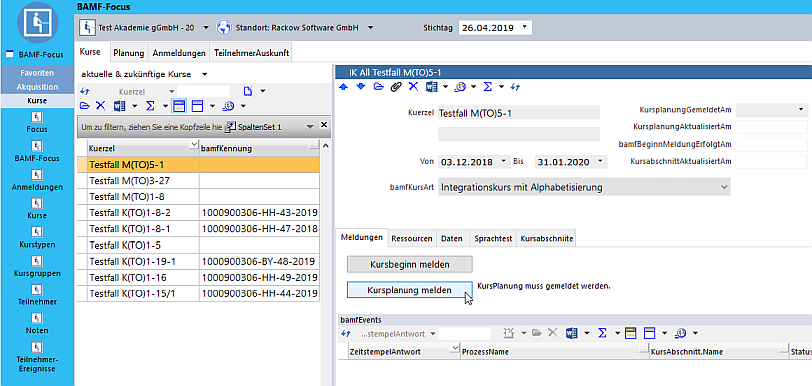Click the Standort globe icon

(x=224, y=27)
